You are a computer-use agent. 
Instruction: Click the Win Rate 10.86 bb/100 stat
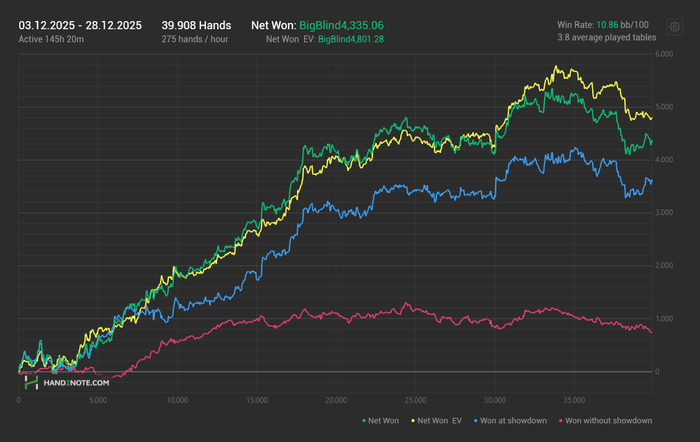604,23
